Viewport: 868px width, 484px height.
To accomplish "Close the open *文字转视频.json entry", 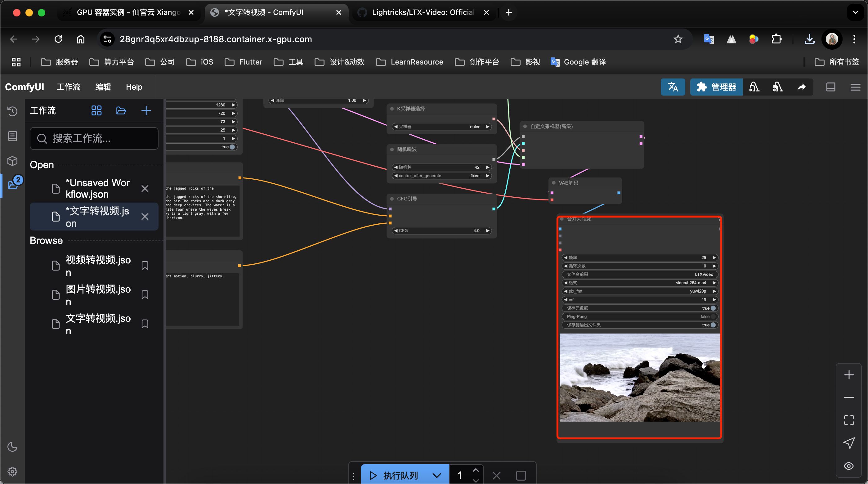I will 145,216.
